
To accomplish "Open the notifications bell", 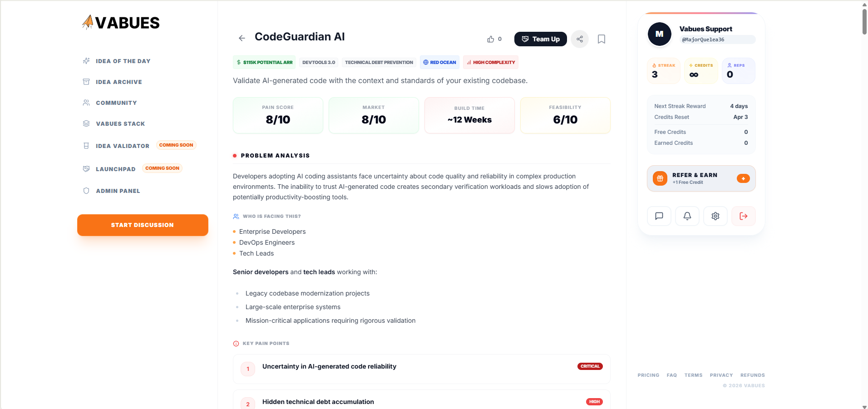I will coord(687,216).
